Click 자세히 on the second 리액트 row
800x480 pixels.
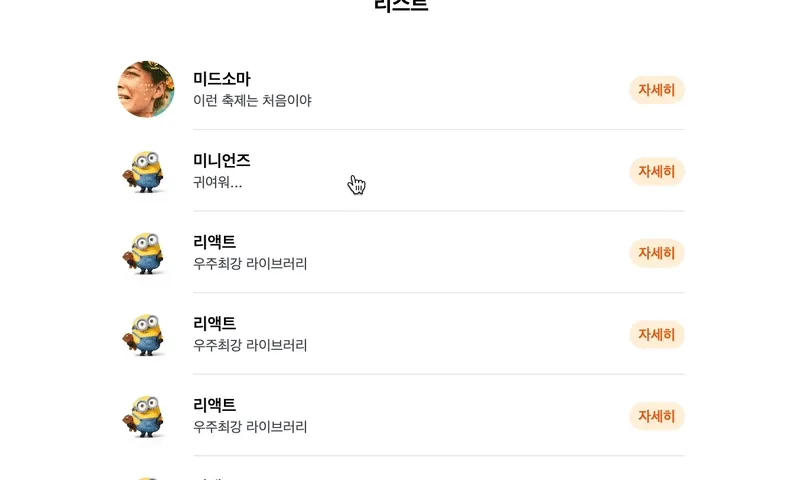click(657, 335)
